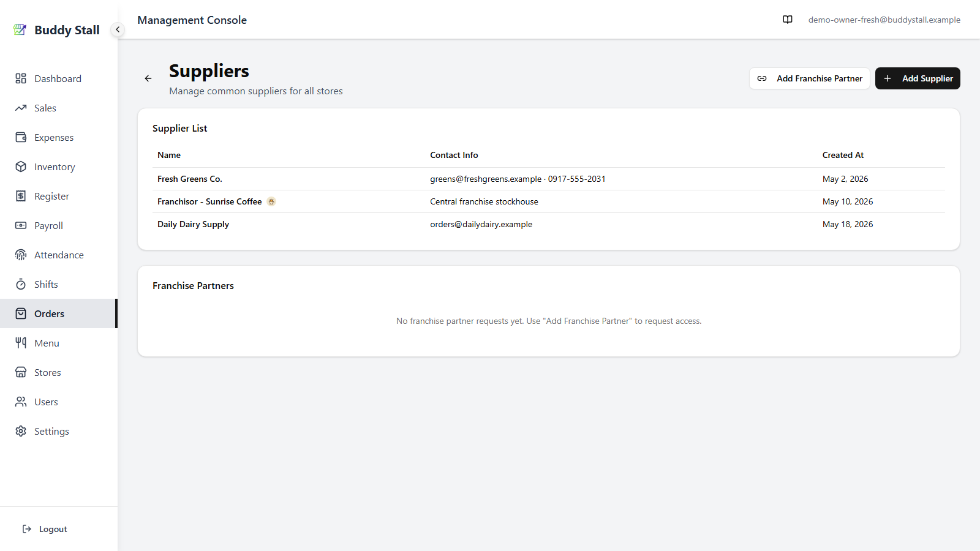Click the link icon in Add Franchise Partner
This screenshot has height=551, width=980.
(762, 78)
